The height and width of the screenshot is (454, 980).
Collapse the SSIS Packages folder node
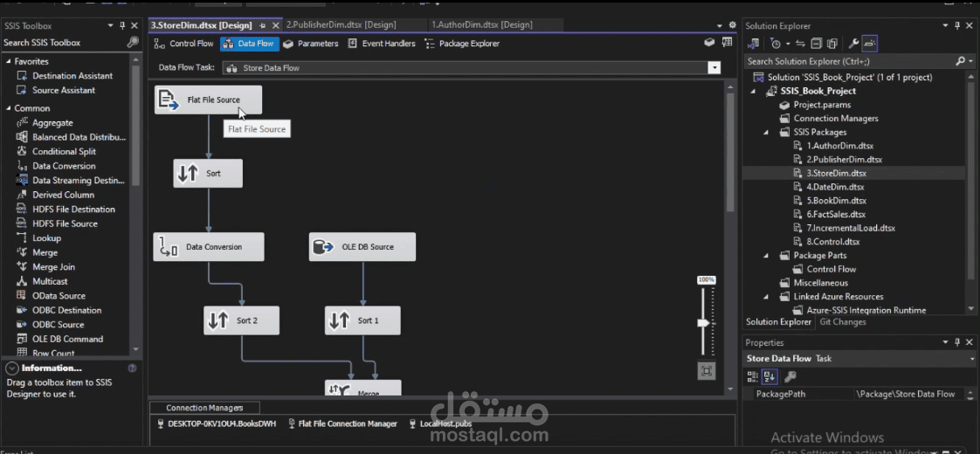(767, 133)
